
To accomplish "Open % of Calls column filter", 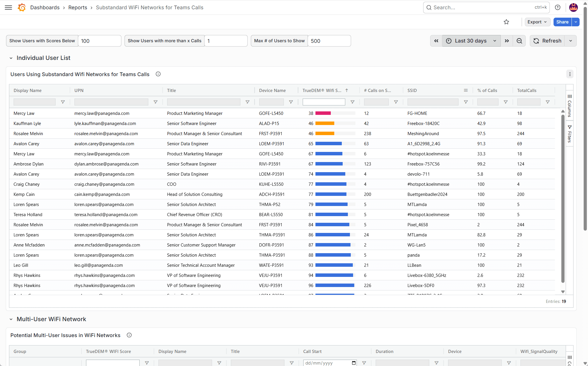I will (506, 102).
